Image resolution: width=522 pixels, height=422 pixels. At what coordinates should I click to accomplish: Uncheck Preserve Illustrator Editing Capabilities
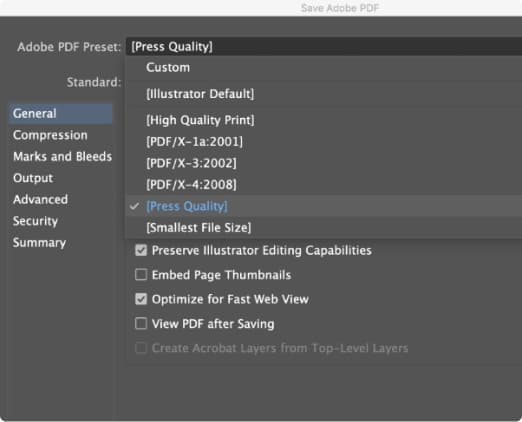point(141,250)
